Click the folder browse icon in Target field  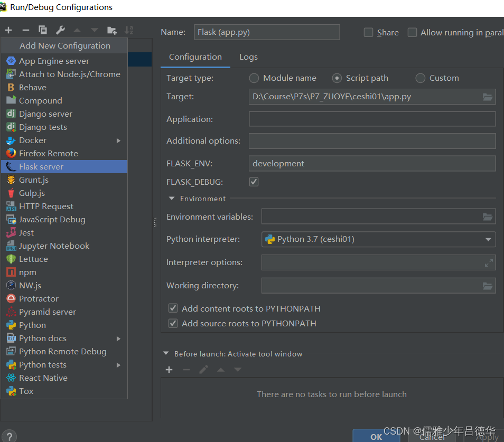click(x=487, y=97)
